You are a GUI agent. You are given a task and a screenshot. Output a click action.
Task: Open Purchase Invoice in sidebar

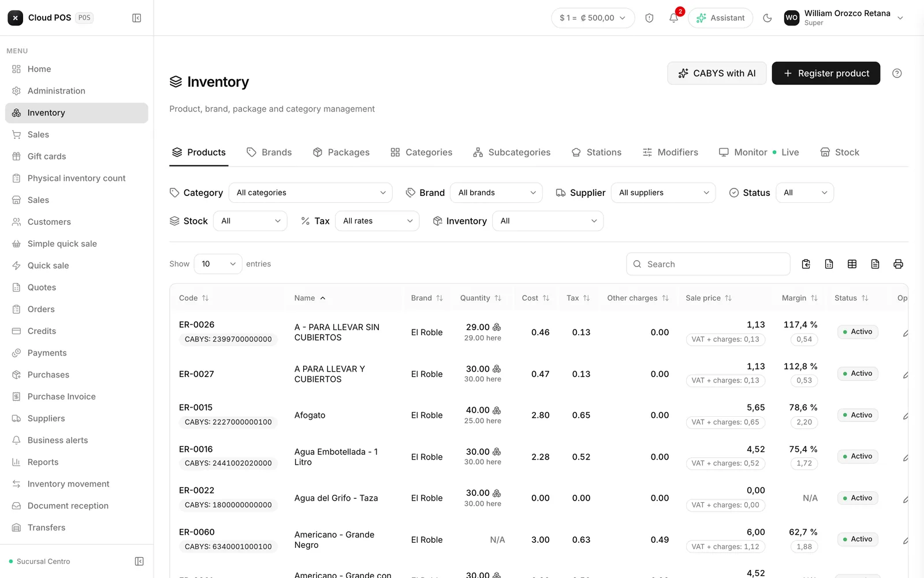(77, 397)
